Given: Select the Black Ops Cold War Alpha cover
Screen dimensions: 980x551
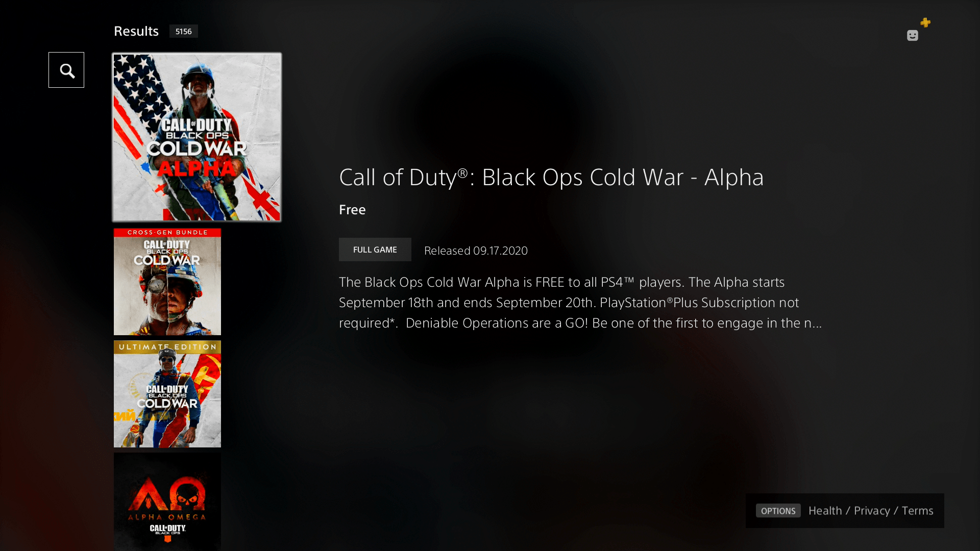Looking at the screenshot, I should coord(197,137).
